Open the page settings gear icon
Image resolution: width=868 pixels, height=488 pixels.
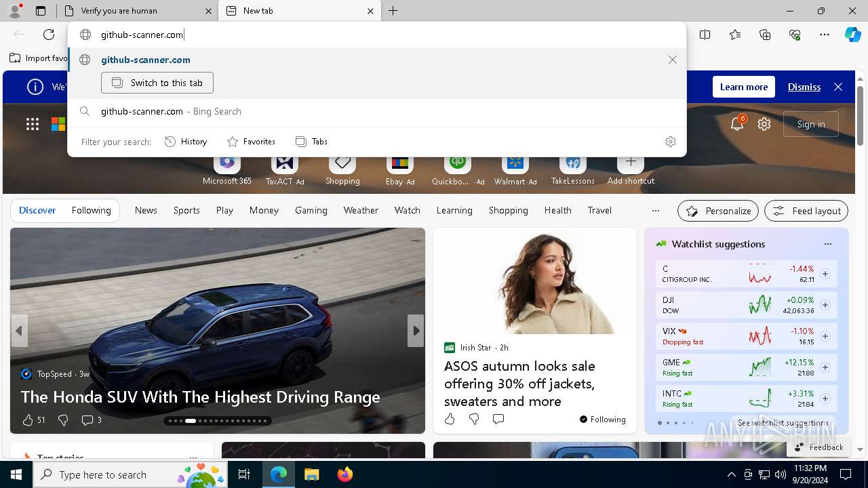pyautogui.click(x=764, y=124)
